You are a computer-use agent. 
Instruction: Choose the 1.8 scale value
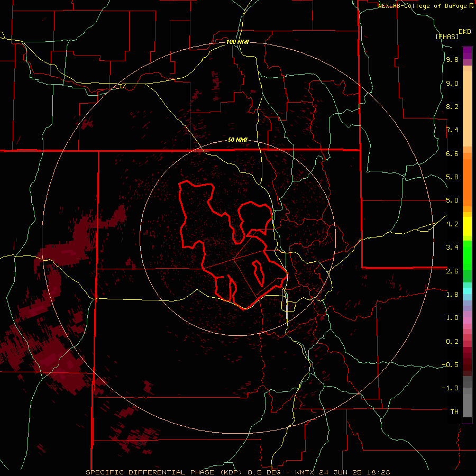(452, 295)
